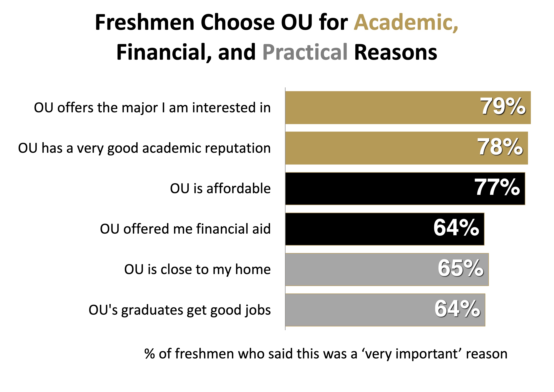Click the 78% value on the gold bar
554x392 pixels.
click(500, 147)
